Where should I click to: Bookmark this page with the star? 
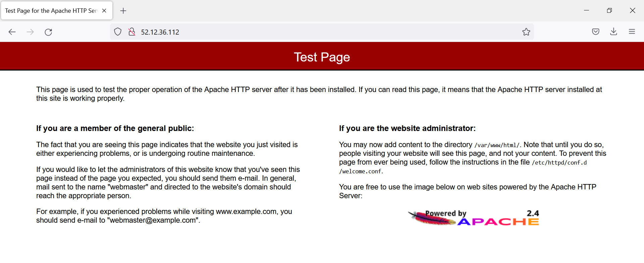pyautogui.click(x=526, y=32)
